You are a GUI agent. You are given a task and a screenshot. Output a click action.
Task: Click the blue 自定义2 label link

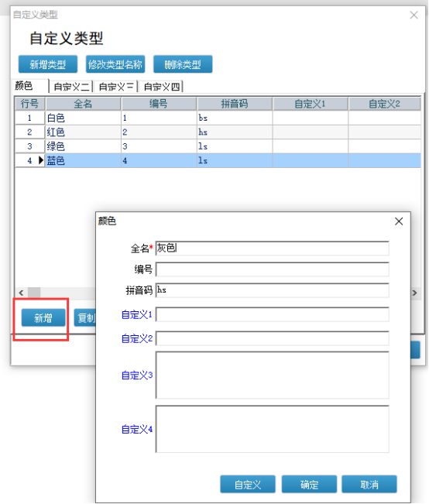coord(136,338)
